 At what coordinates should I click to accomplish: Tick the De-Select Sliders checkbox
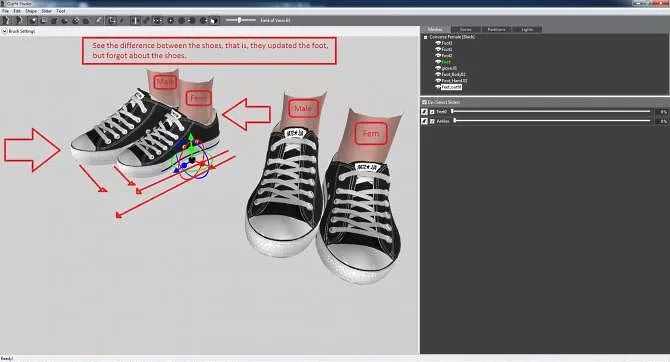[x=424, y=102]
